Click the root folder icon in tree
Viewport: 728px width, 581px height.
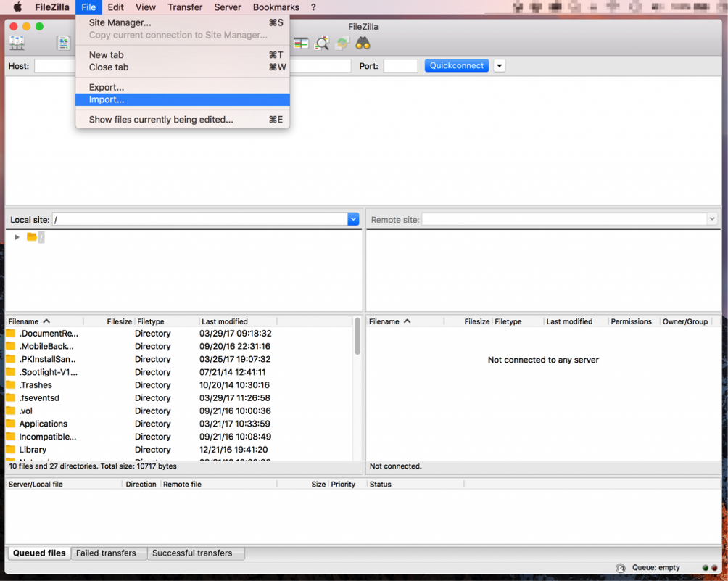(32, 237)
